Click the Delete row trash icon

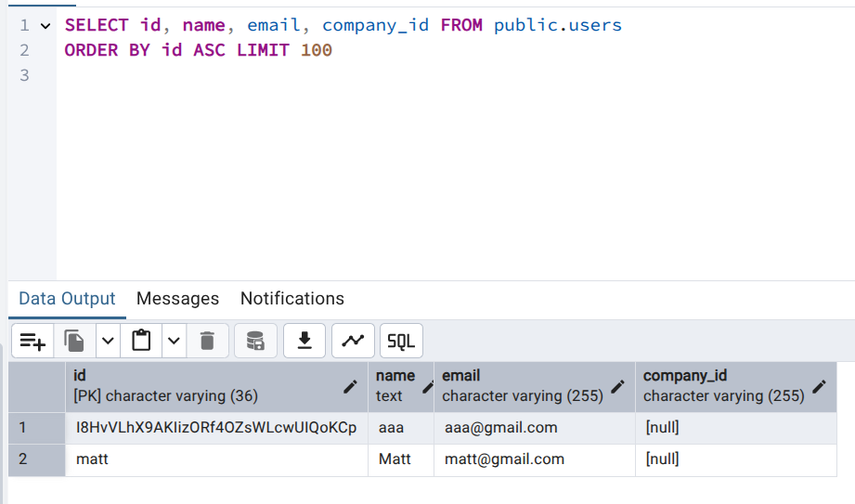(207, 342)
